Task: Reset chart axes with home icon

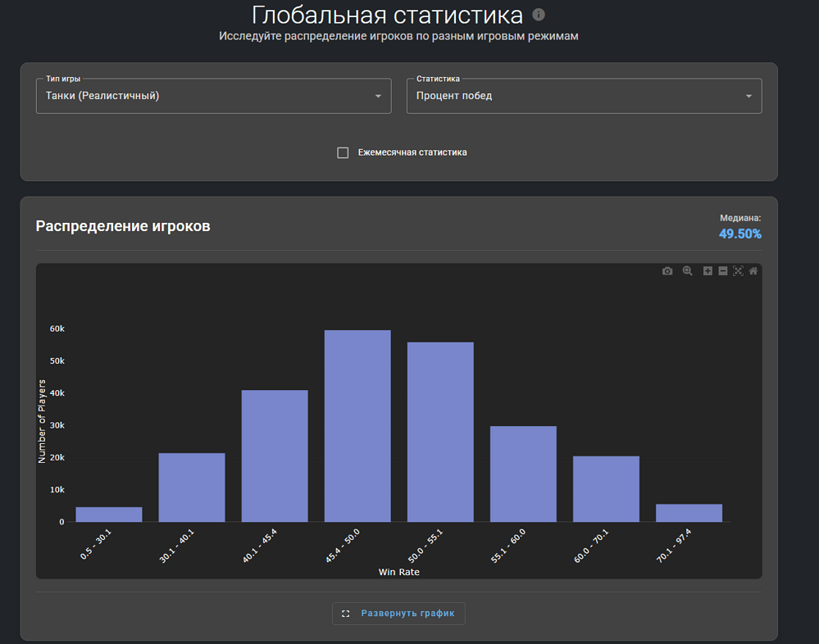Action: (753, 271)
